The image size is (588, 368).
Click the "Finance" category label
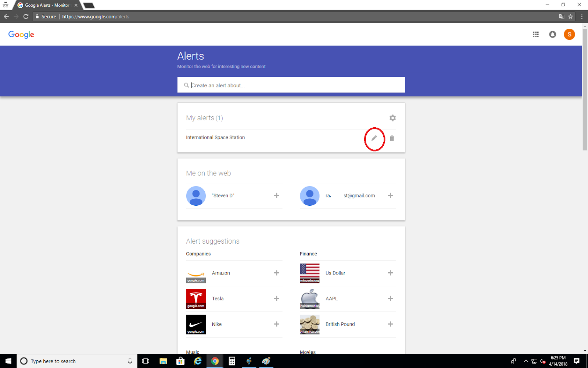[x=308, y=254]
